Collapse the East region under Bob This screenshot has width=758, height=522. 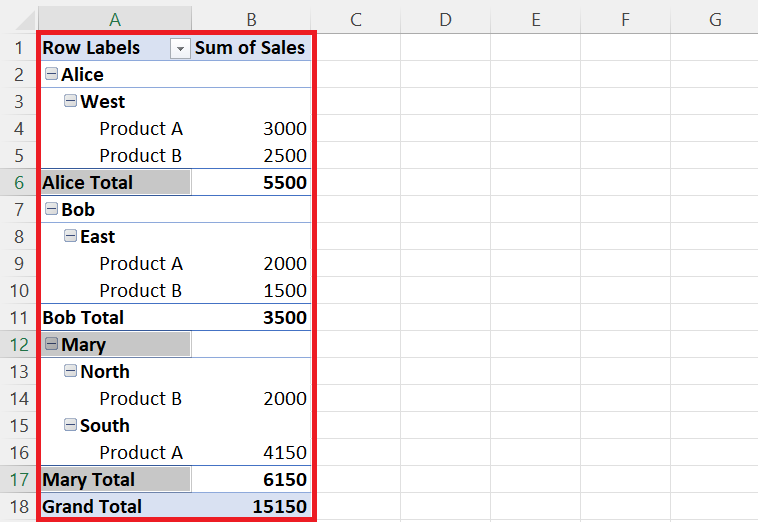[71, 236]
